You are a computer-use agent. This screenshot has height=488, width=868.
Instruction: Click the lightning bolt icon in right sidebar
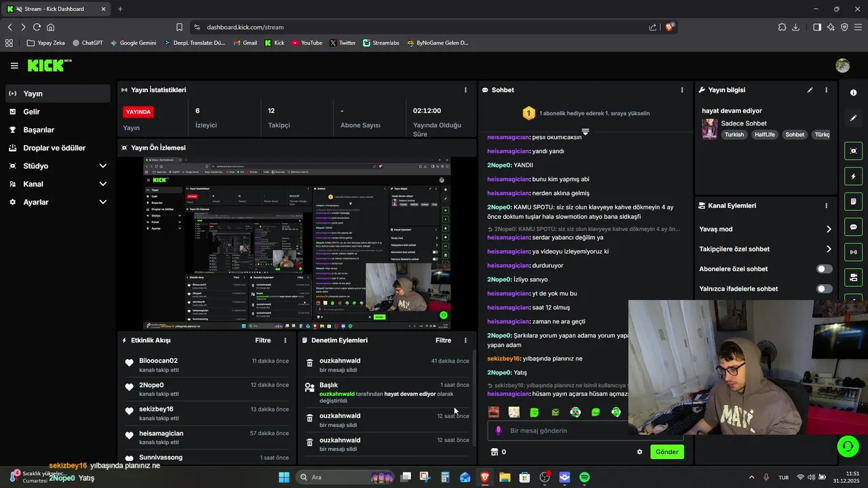(x=853, y=176)
